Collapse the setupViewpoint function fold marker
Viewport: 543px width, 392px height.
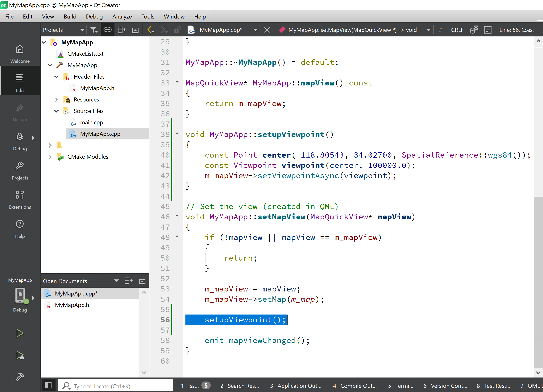177,134
